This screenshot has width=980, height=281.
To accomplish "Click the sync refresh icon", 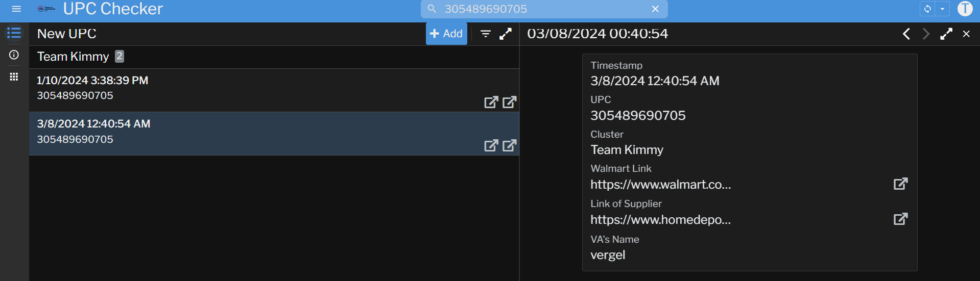I will [927, 9].
